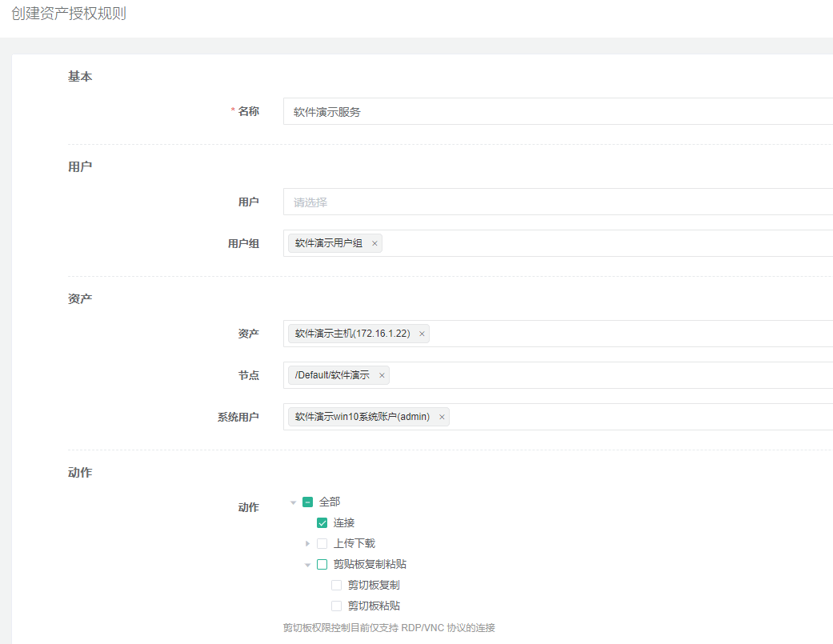Click the 基本 section heading
Viewport: 833px width, 644px height.
(x=80, y=77)
